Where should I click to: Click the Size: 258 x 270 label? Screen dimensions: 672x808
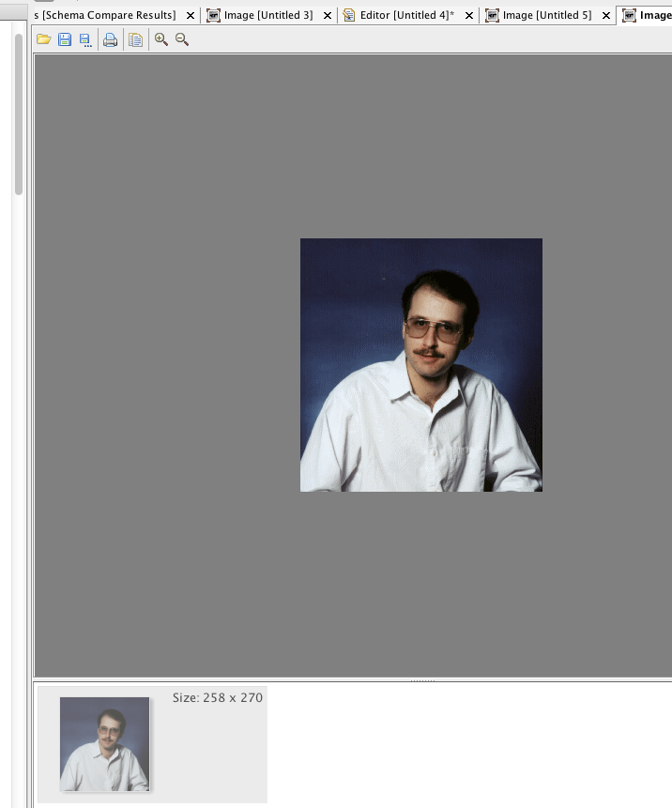218,697
